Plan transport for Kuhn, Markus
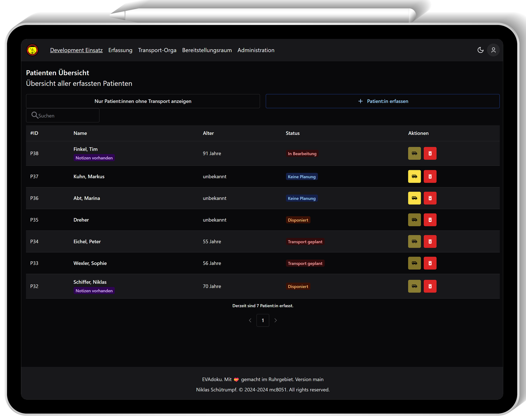 (414, 176)
